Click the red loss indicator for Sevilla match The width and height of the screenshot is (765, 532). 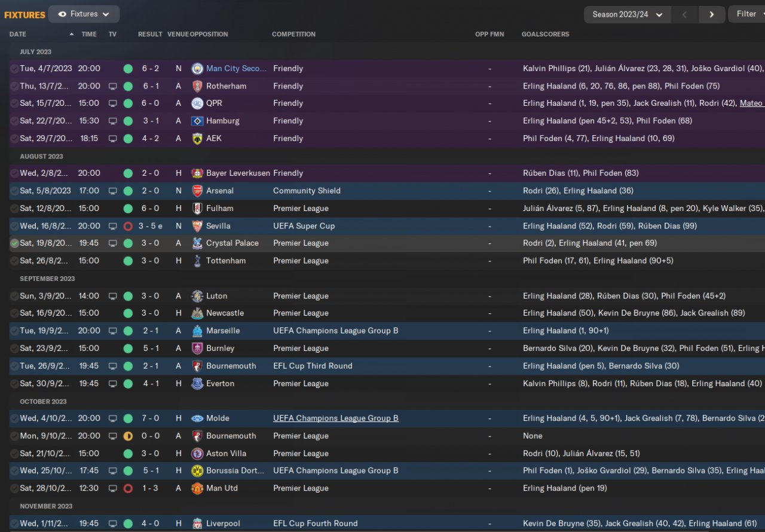point(128,226)
